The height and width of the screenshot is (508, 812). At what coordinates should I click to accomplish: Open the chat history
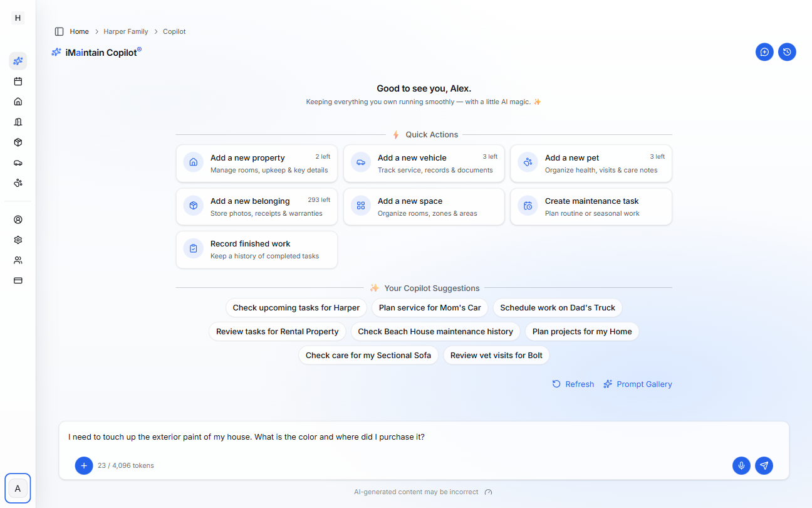(787, 51)
